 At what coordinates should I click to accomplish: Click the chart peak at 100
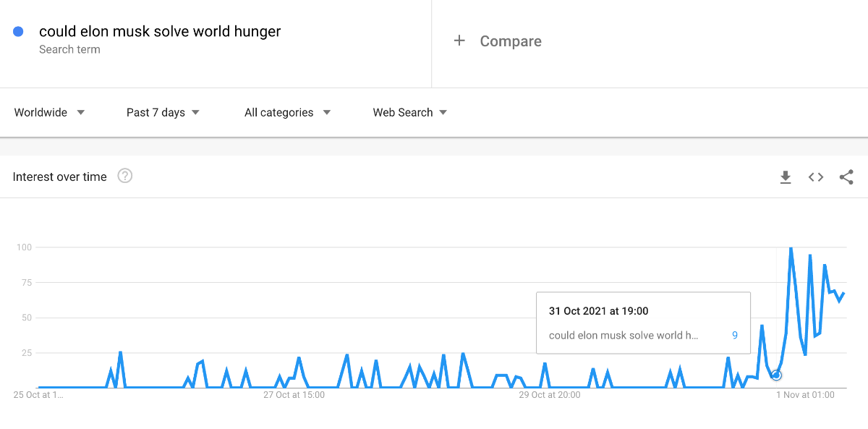coord(791,248)
